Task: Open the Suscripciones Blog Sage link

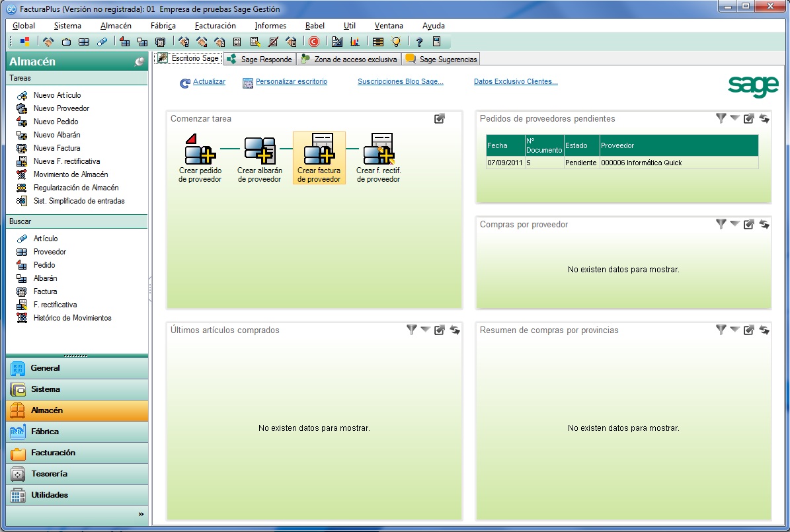Action: click(401, 81)
